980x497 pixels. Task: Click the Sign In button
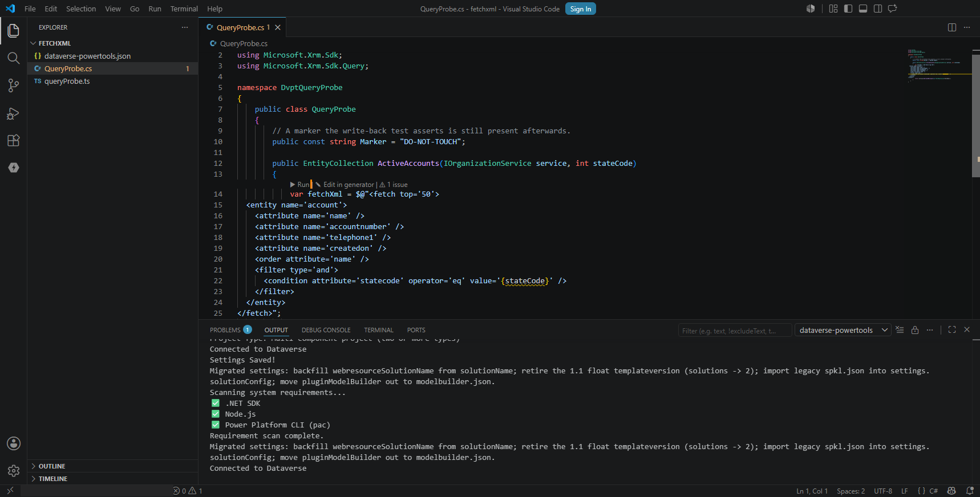click(x=581, y=9)
